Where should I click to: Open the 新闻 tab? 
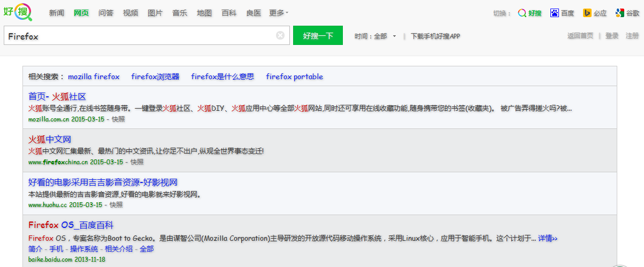pyautogui.click(x=57, y=13)
